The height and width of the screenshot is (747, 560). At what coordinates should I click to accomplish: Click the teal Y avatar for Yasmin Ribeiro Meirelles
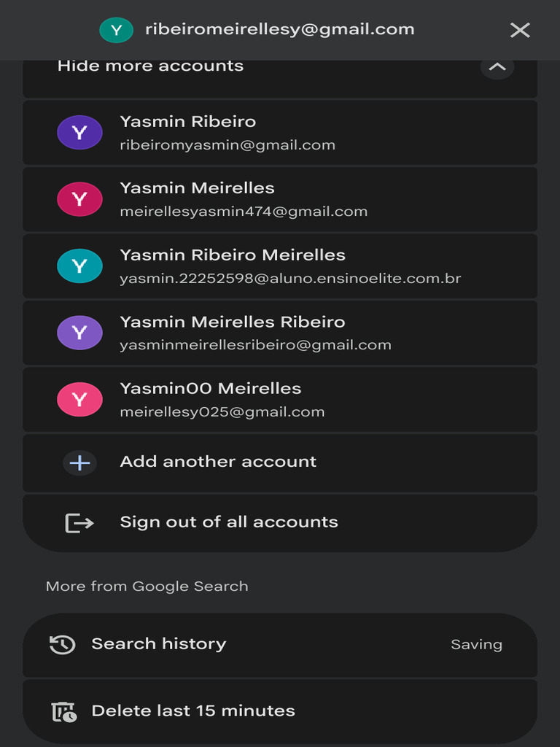[79, 266]
